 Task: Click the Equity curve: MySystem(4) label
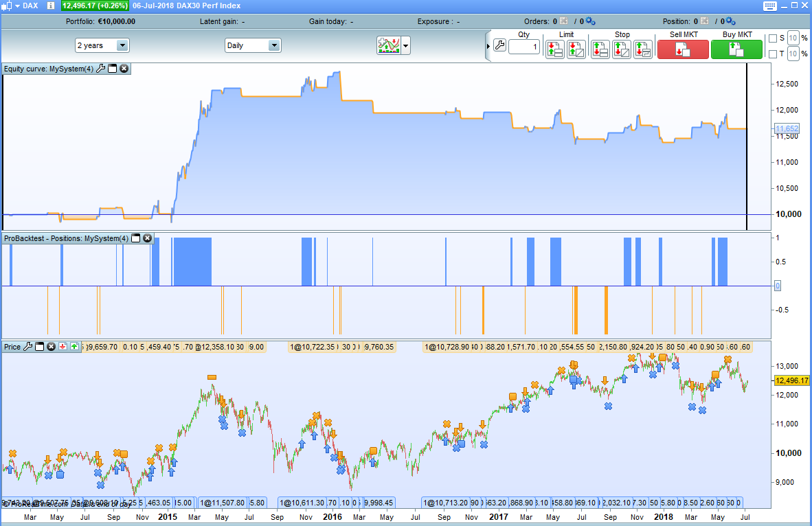click(49, 69)
